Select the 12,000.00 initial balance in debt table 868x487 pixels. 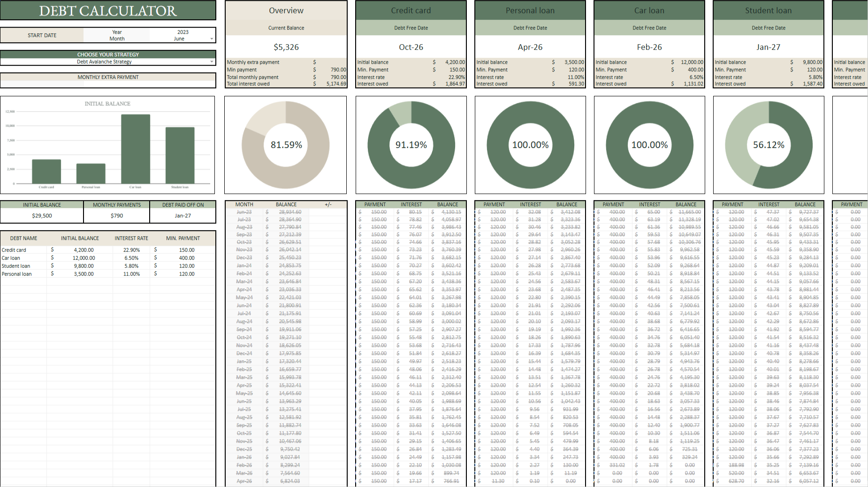tap(84, 258)
